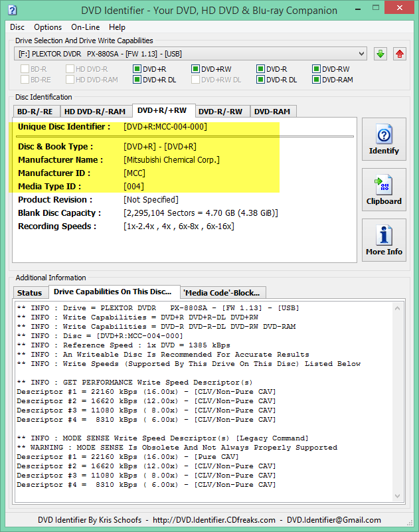Click the MODE SENSE WARNING log line
This screenshot has height=532, width=419.
[177, 448]
